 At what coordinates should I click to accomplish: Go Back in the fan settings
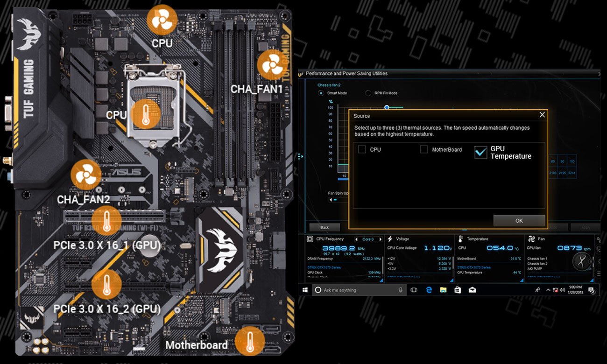coord(325,227)
